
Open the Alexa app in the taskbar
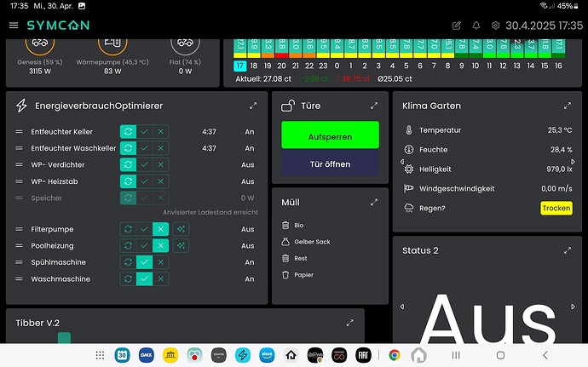(x=267, y=355)
